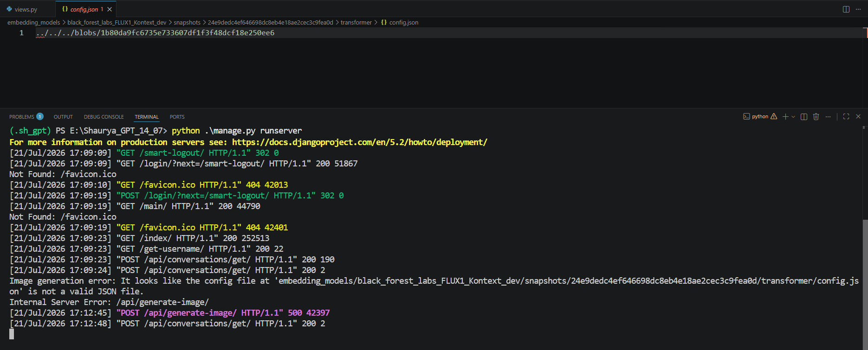Kill terminal with the trash icon
This screenshot has height=350, width=868.
click(816, 117)
